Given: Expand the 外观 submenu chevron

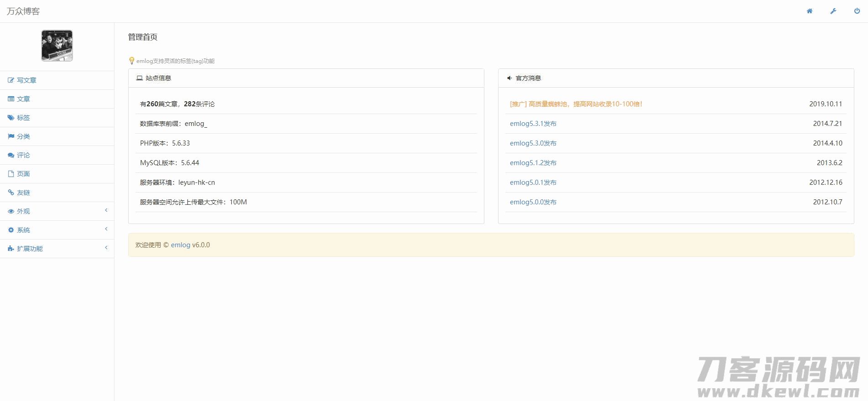Looking at the screenshot, I should coord(106,210).
